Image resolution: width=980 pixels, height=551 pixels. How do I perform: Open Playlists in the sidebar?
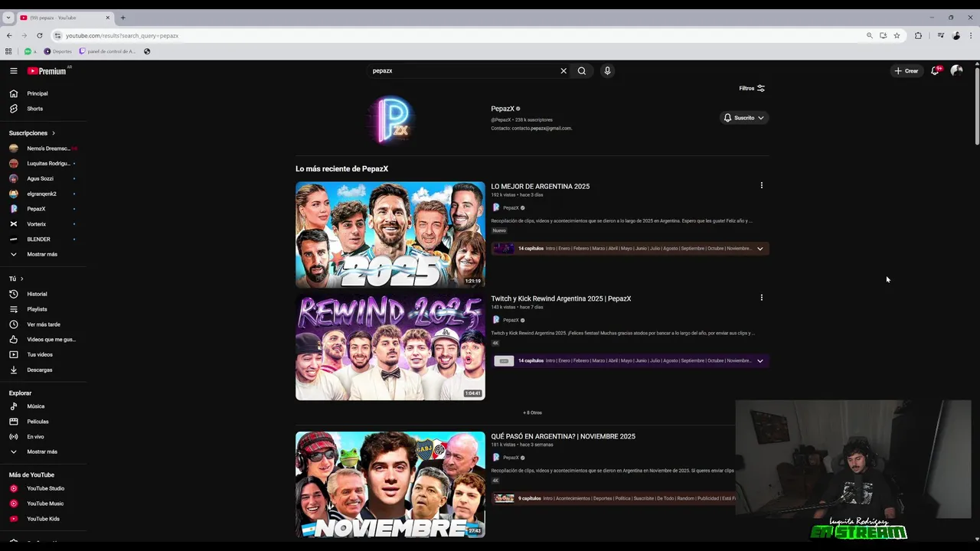click(37, 309)
